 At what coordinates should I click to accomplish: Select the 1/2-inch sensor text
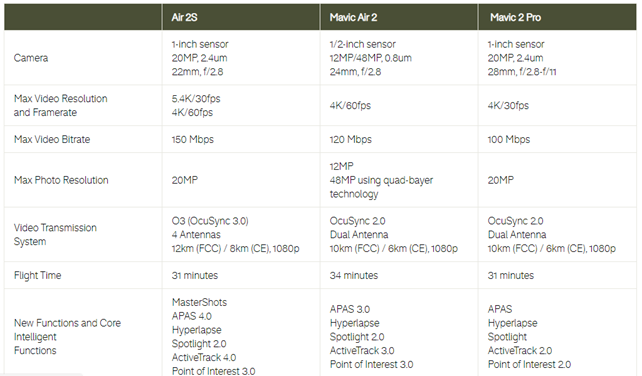[363, 44]
